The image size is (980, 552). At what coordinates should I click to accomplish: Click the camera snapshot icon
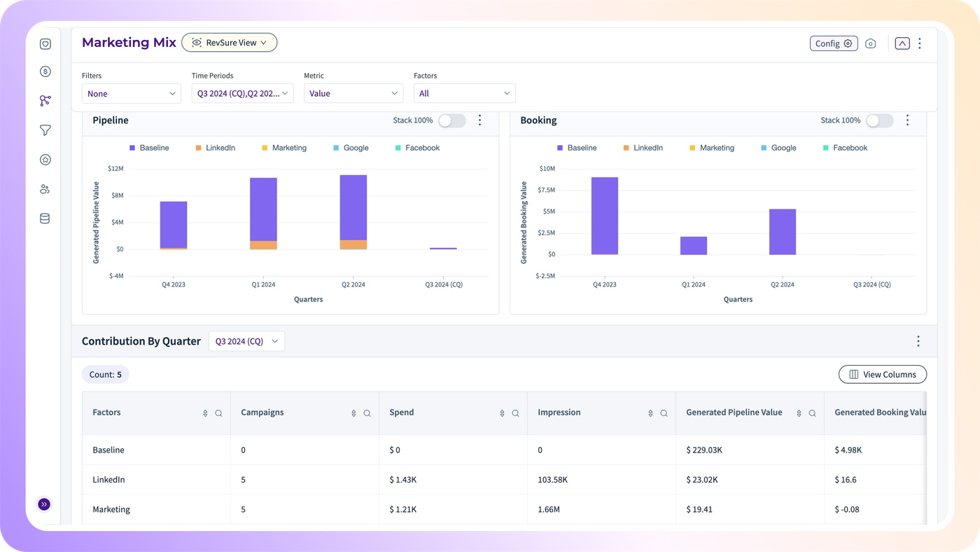tap(871, 43)
